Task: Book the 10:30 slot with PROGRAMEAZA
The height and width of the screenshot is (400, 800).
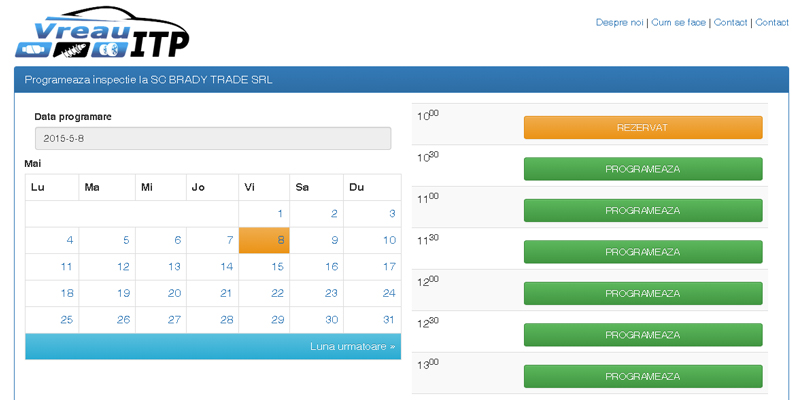Action: pyautogui.click(x=643, y=169)
